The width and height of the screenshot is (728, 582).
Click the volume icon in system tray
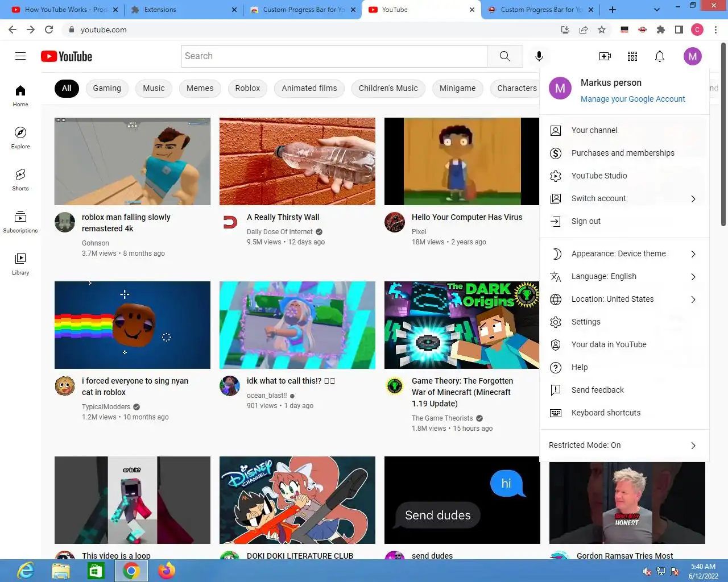click(647, 571)
